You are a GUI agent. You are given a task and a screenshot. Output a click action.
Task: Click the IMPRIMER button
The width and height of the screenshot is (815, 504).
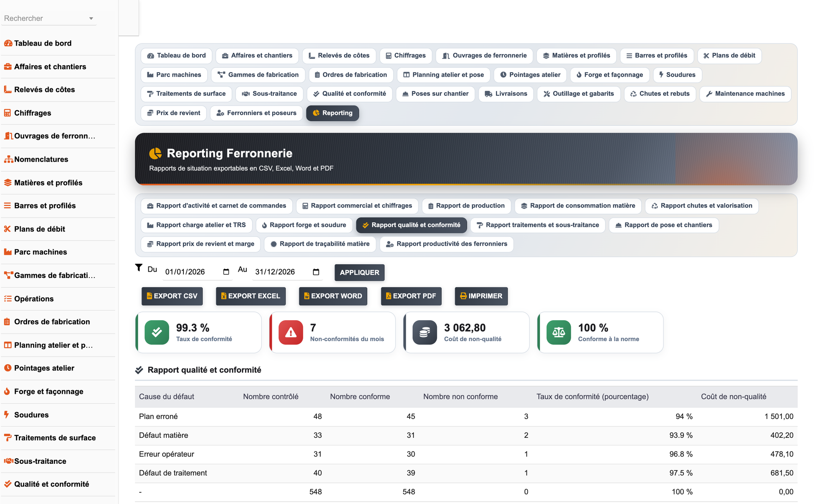click(481, 296)
